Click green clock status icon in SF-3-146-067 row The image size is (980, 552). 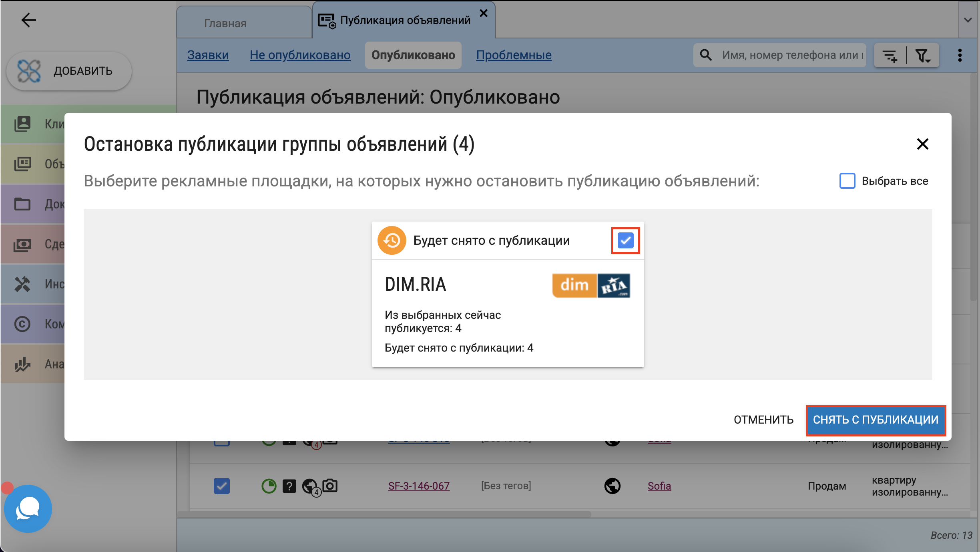pos(269,486)
